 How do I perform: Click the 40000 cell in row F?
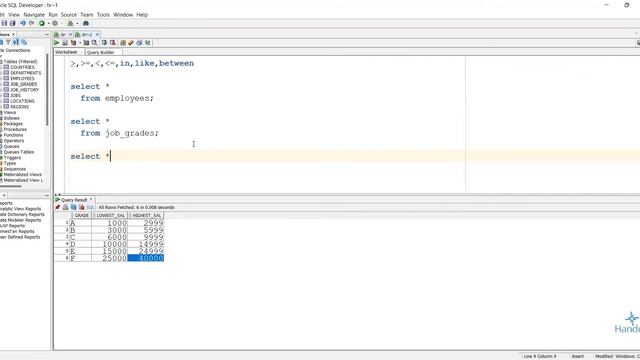pos(146,258)
